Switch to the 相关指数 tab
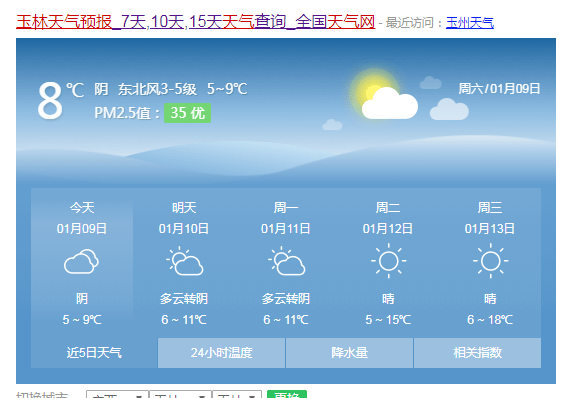This screenshot has height=398, width=574. 477,353
